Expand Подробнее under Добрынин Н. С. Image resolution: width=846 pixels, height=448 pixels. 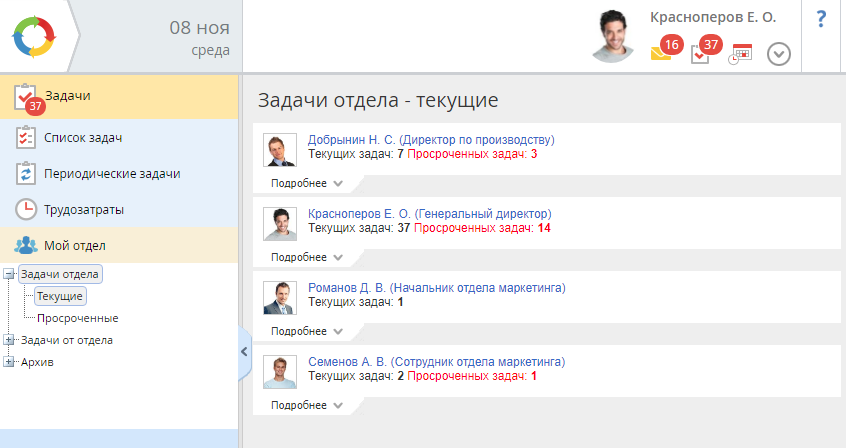click(x=306, y=183)
